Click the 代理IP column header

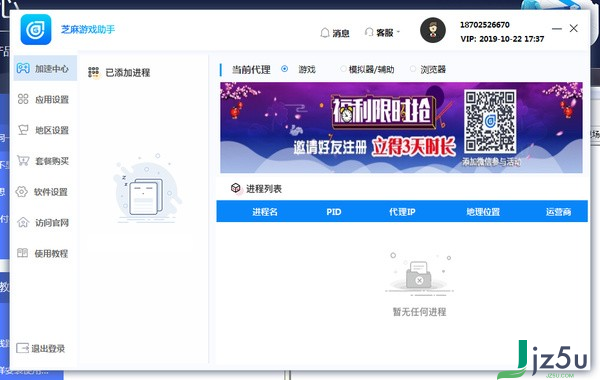click(402, 212)
